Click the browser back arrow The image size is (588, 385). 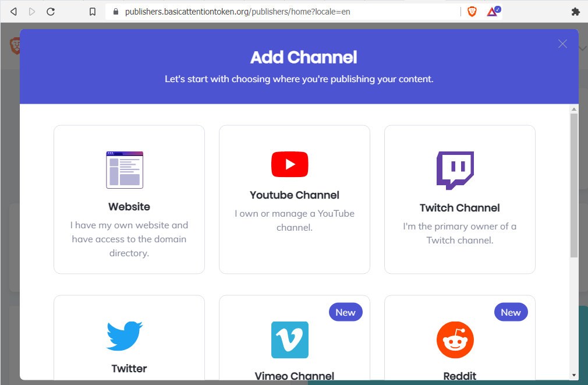pos(13,12)
